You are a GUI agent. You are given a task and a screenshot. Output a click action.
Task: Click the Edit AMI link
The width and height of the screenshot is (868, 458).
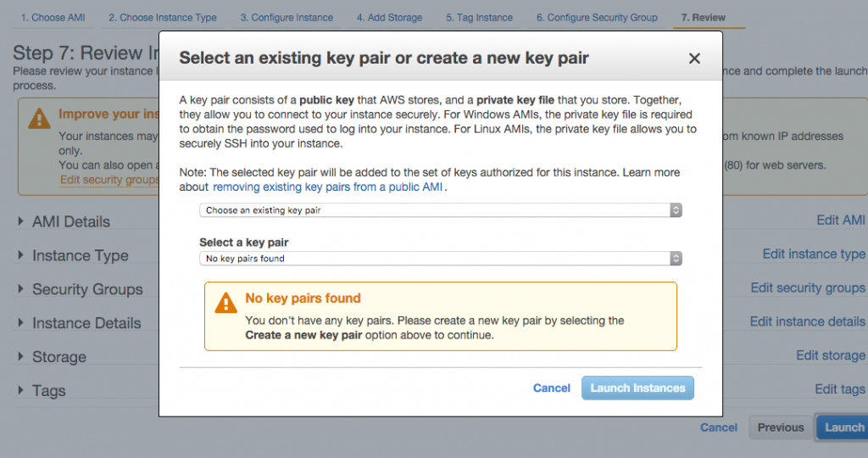pos(841,220)
